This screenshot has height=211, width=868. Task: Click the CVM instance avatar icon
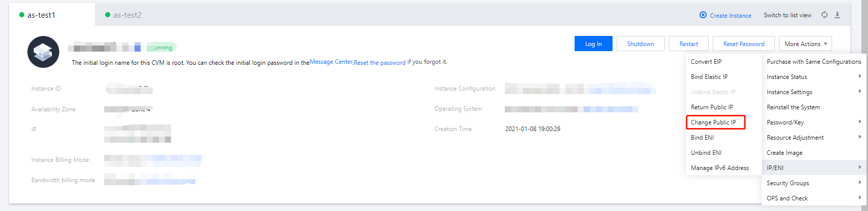click(x=43, y=52)
